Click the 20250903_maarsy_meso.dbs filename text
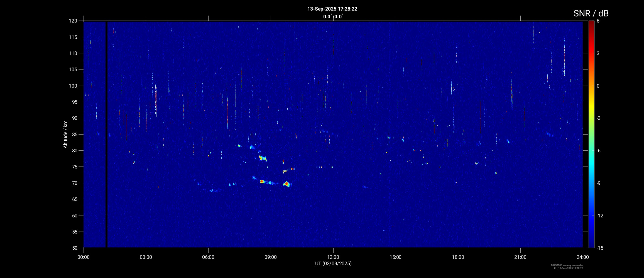Viewport: 644px width, 278px height. click(x=567, y=265)
